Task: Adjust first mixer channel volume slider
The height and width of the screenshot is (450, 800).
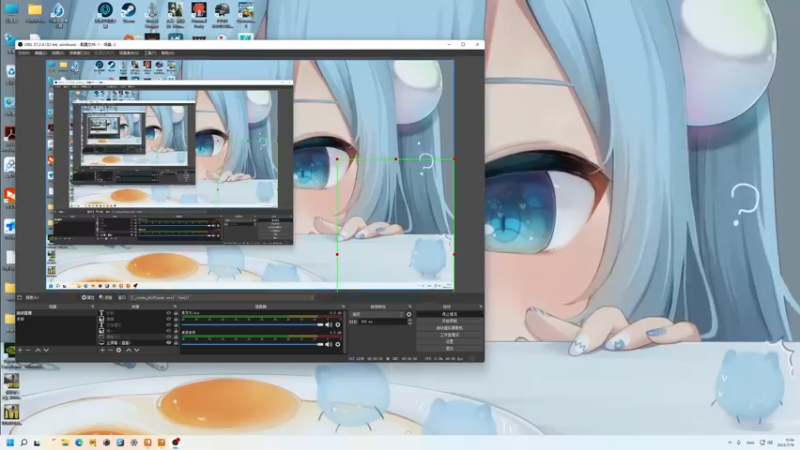Action: [253, 324]
